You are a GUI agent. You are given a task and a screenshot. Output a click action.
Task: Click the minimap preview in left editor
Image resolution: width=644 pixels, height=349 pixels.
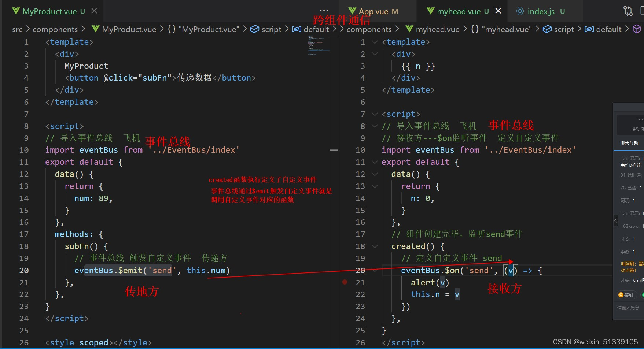318,46
